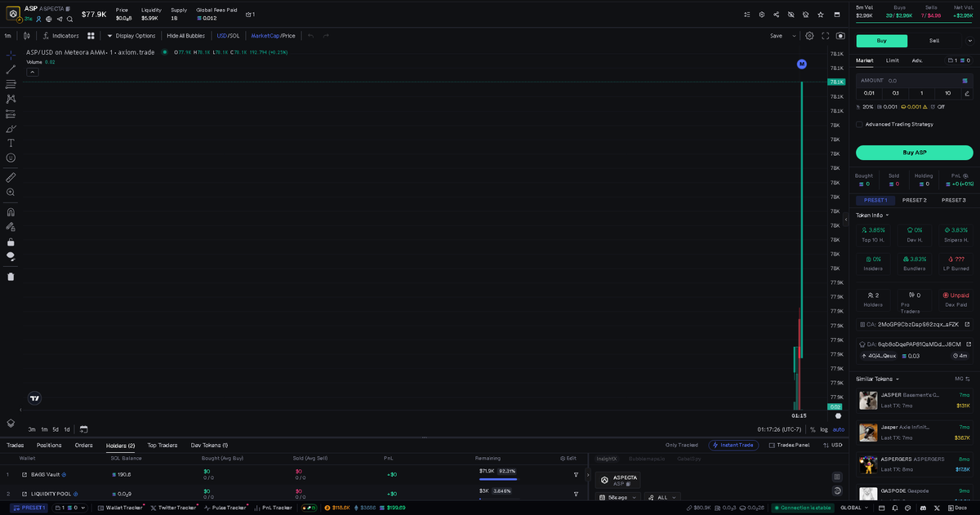The image size is (980, 515).
Task: Open chart object tree layers icon
Action: click(x=11, y=423)
